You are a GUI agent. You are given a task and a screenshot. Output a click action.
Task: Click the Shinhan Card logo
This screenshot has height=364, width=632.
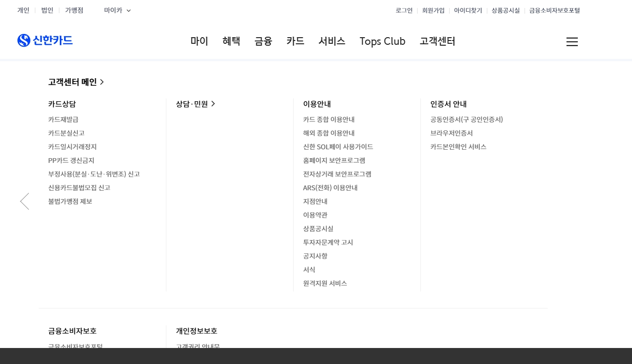click(x=45, y=40)
